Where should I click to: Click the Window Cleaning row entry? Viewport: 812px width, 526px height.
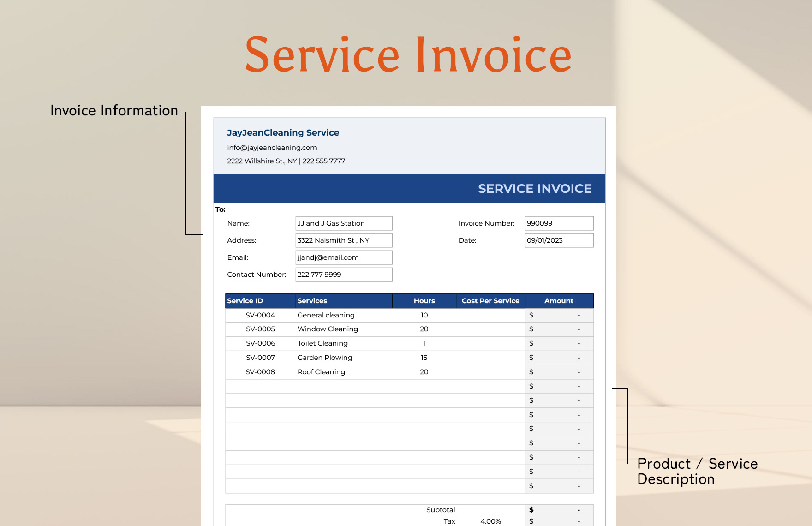coord(328,329)
